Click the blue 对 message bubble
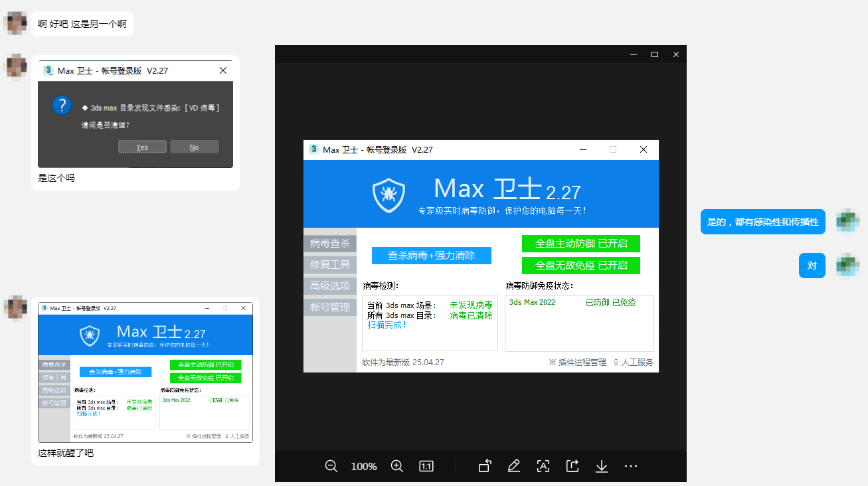Viewport: 868px width, 486px height. click(x=812, y=266)
